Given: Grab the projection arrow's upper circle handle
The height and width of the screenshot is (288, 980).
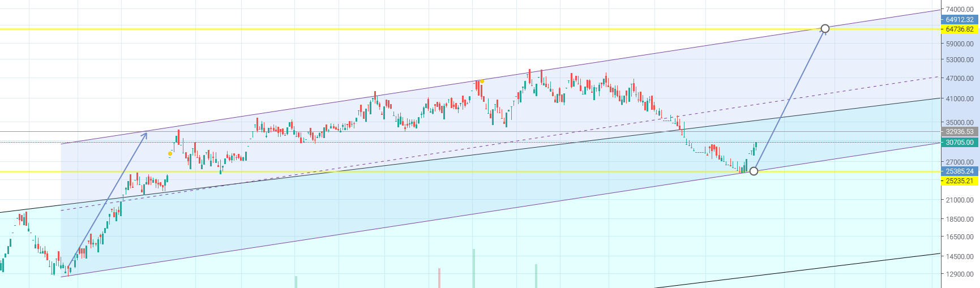Looking at the screenshot, I should [x=825, y=28].
